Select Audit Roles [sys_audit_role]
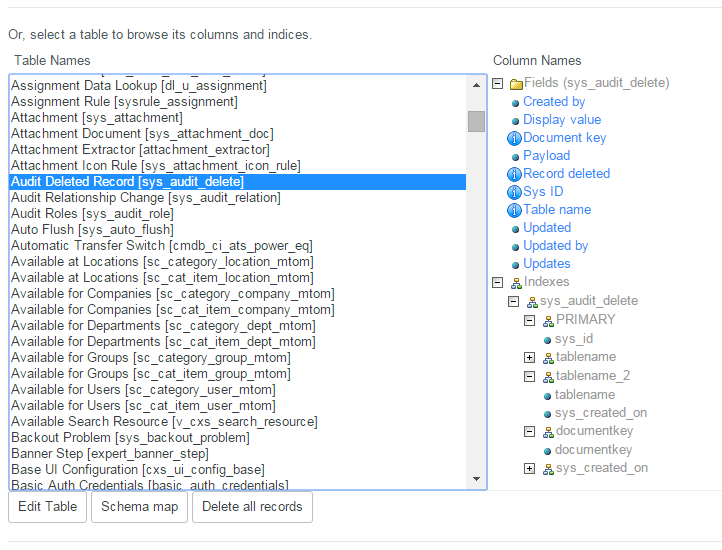The width and height of the screenshot is (722, 550). (238, 214)
